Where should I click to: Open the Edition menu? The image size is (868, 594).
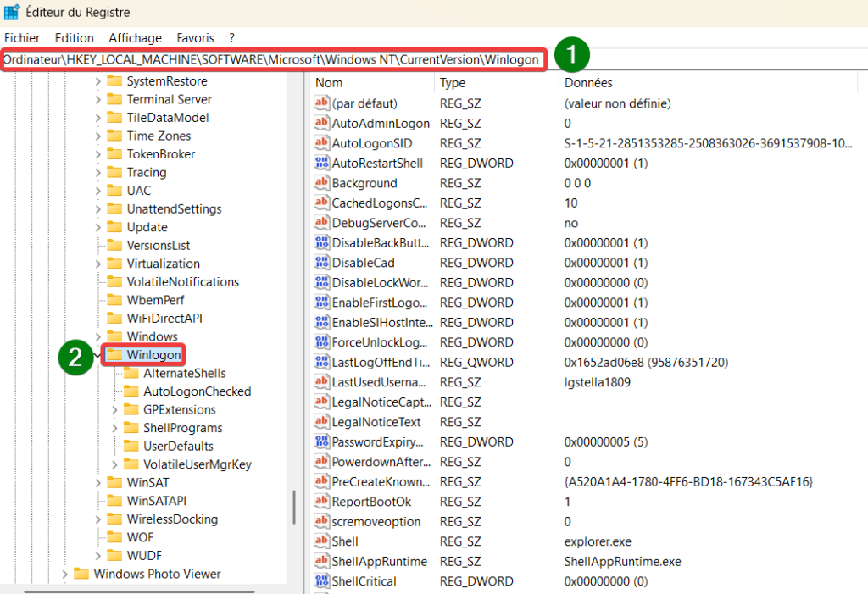tap(75, 37)
